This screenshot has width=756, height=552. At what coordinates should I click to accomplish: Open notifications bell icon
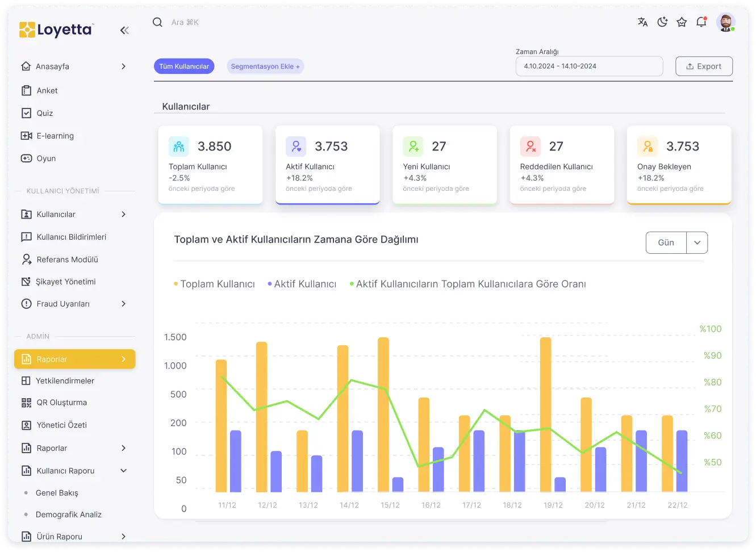(x=701, y=22)
